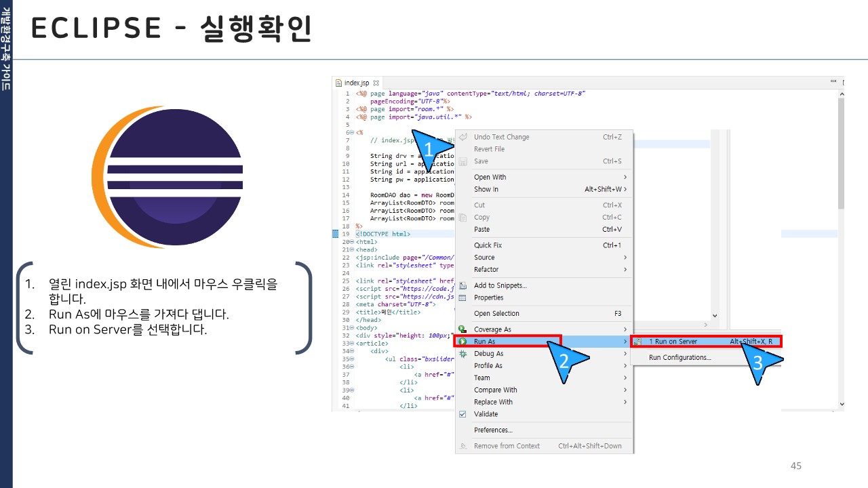
Task: Collapse the html fold at line 20
Action: pyautogui.click(x=353, y=242)
